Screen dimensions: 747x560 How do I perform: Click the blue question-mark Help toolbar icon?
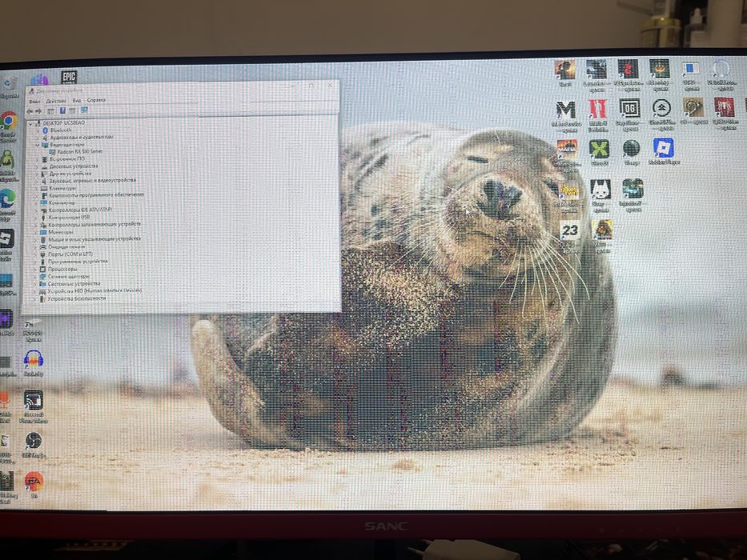62,111
